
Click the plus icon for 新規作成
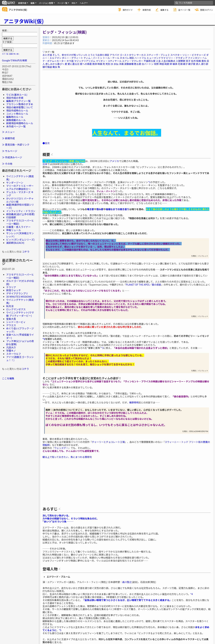[139, 10]
